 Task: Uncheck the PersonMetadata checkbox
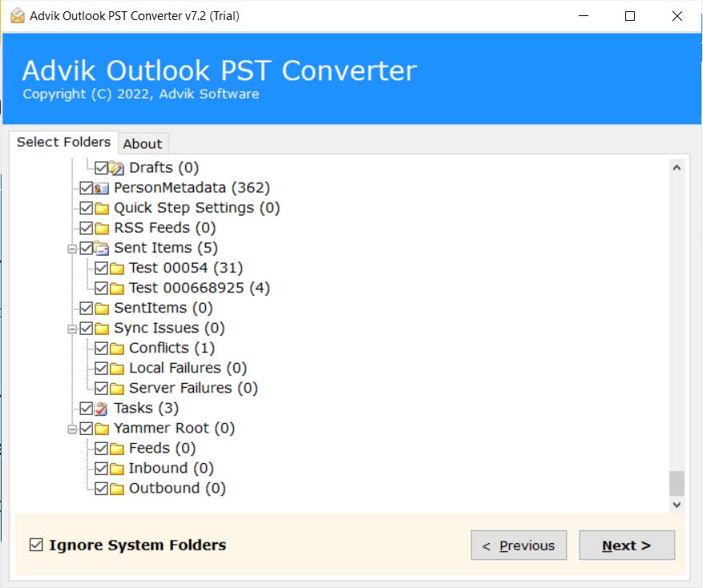point(86,188)
